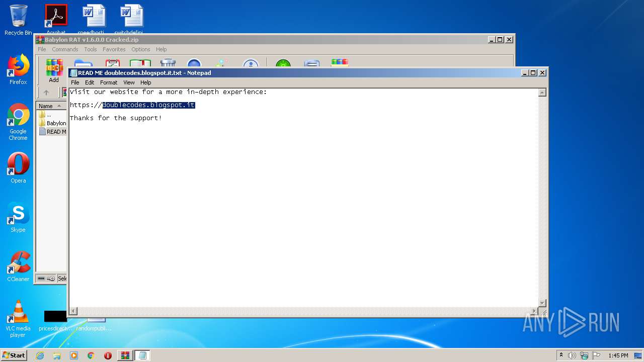Open Recycle Bin on desktop
The width and height of the screenshot is (644, 362).
point(18,20)
